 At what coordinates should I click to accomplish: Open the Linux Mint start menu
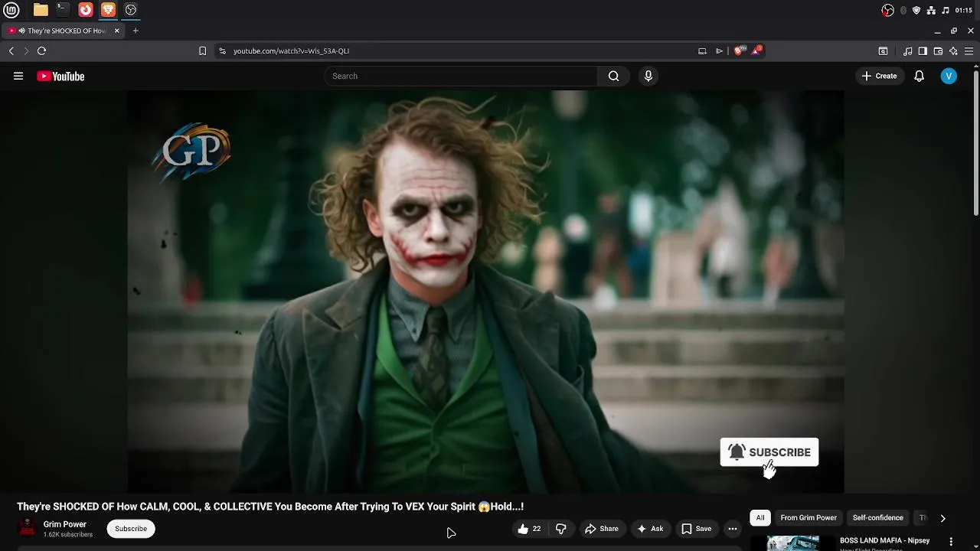pyautogui.click(x=11, y=10)
